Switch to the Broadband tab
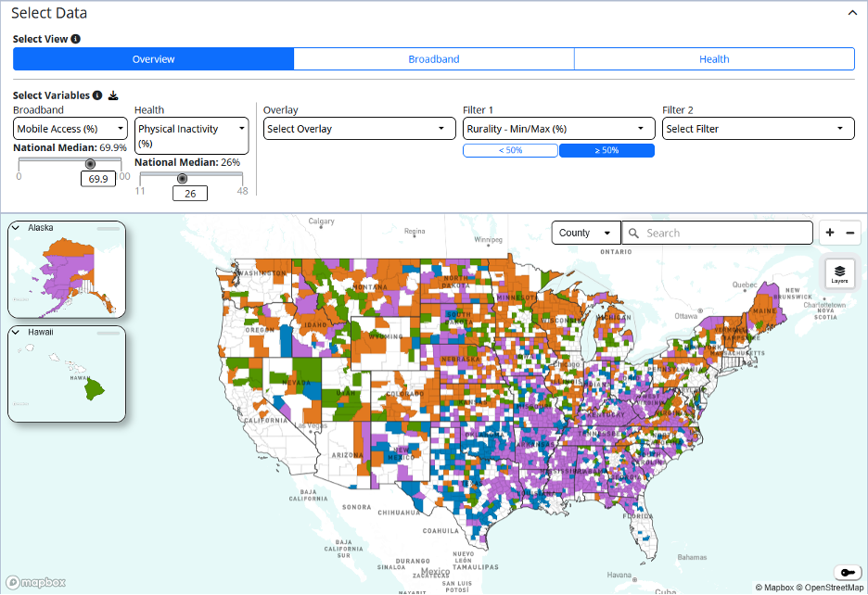This screenshot has height=595, width=868. click(x=434, y=59)
